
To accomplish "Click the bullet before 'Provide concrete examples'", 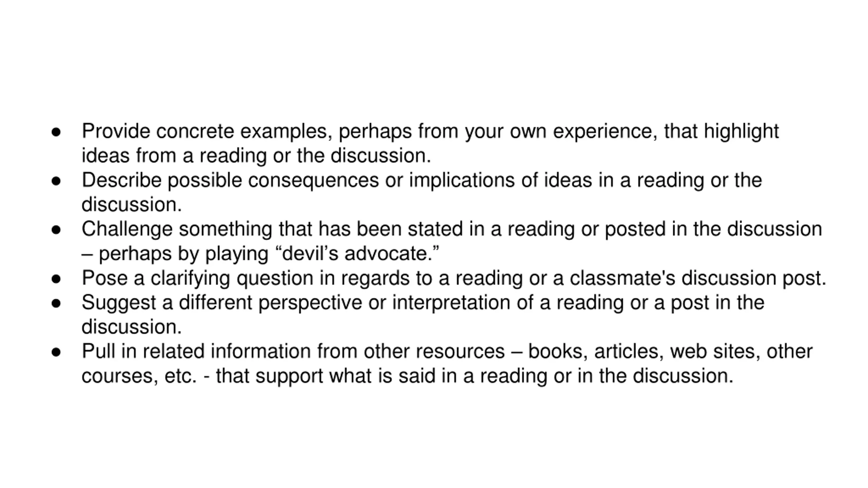I will tap(56, 132).
